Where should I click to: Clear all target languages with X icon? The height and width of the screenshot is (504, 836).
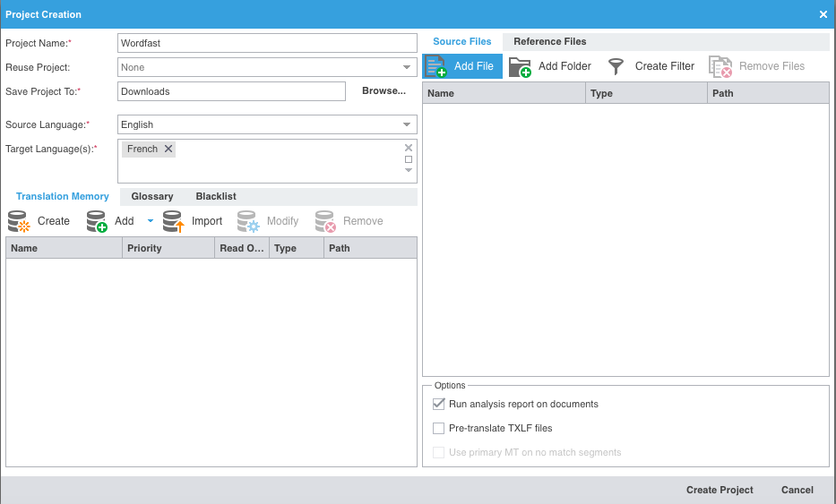point(409,148)
